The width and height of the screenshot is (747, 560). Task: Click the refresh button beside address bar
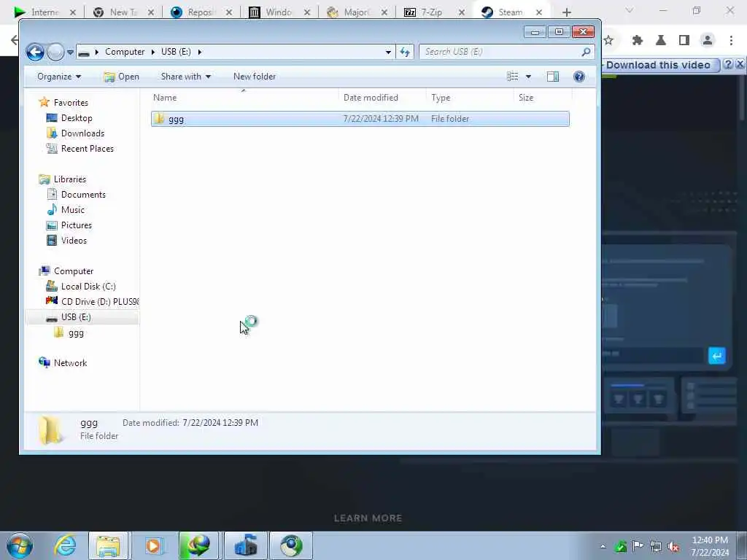coord(405,52)
